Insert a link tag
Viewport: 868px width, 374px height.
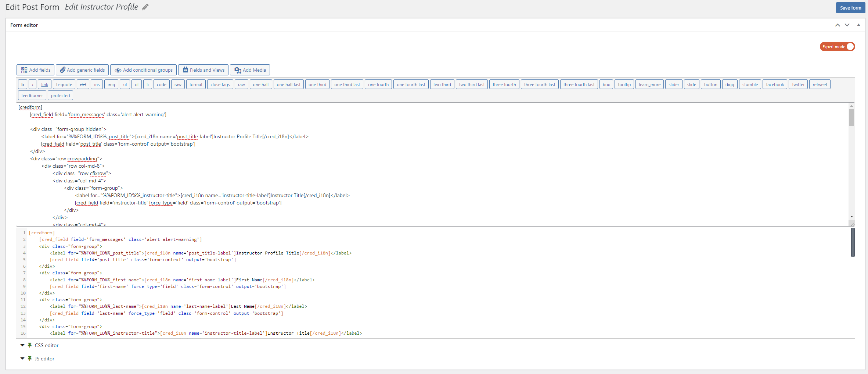pos(45,85)
